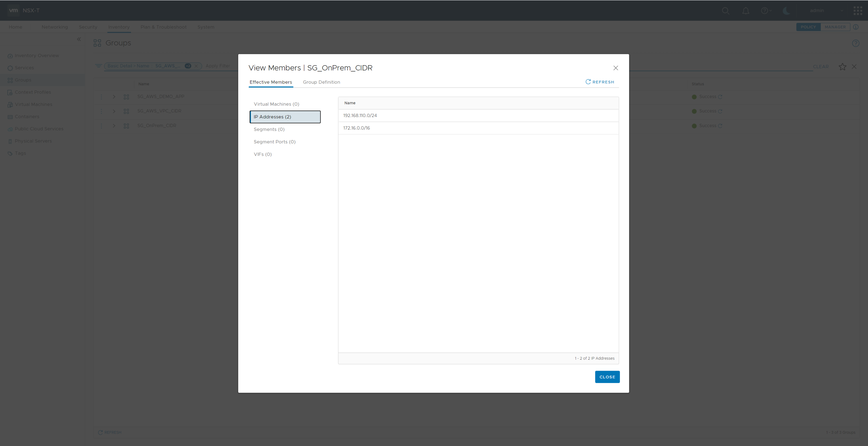
Task: Open the Inventory menu tab
Action: pyautogui.click(x=119, y=27)
